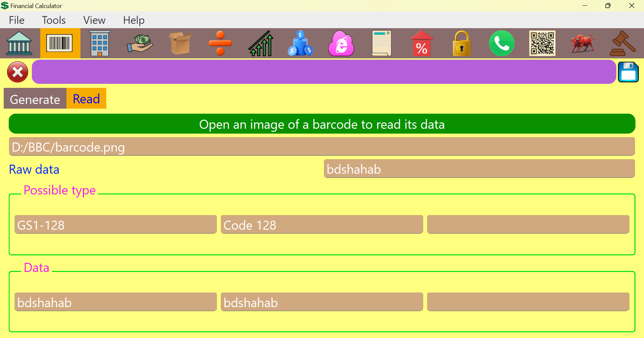The height and width of the screenshot is (338, 644).
Task: Open the gold padlock tool
Action: tap(462, 43)
